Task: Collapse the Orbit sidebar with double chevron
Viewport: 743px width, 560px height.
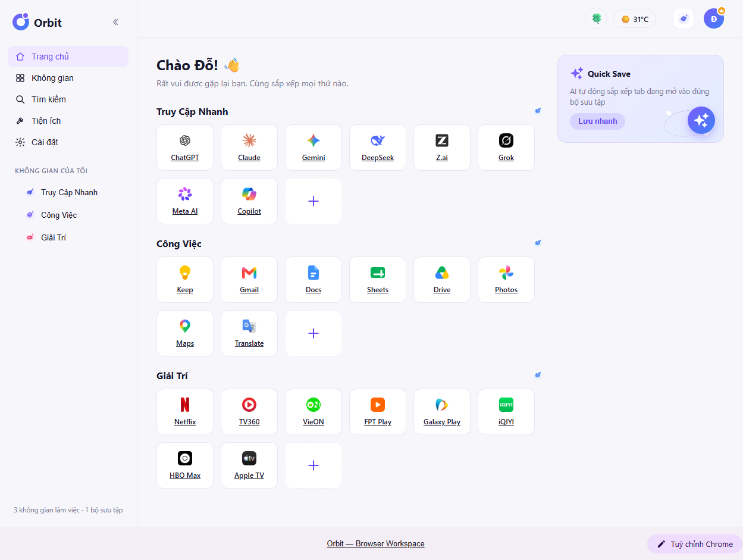Action: [x=115, y=22]
